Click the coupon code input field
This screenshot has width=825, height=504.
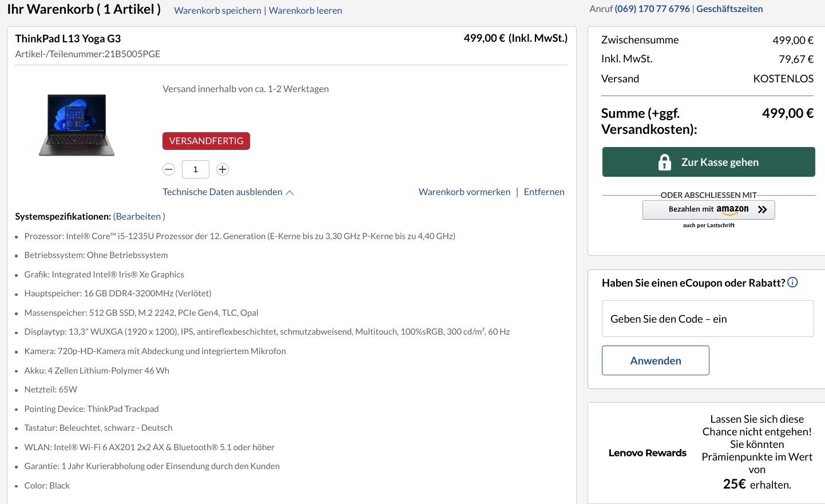click(708, 319)
